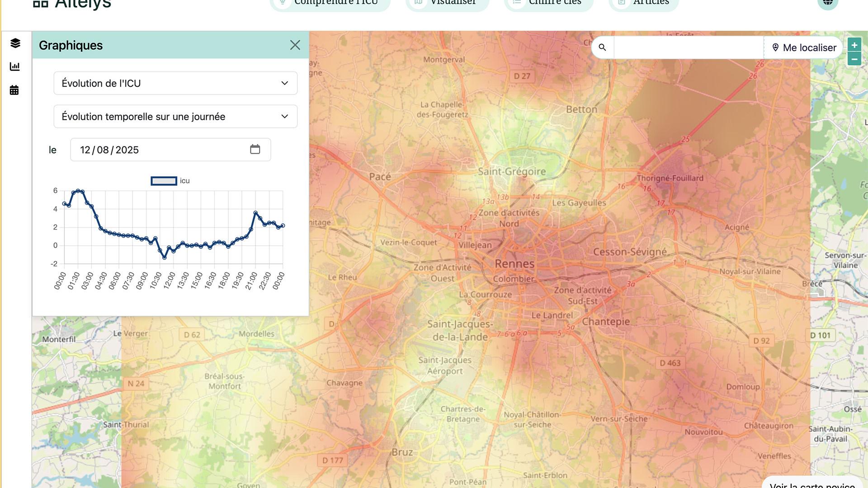Viewport: 868px width, 488px height.
Task: Open the date picker calendar icon
Action: click(x=255, y=149)
